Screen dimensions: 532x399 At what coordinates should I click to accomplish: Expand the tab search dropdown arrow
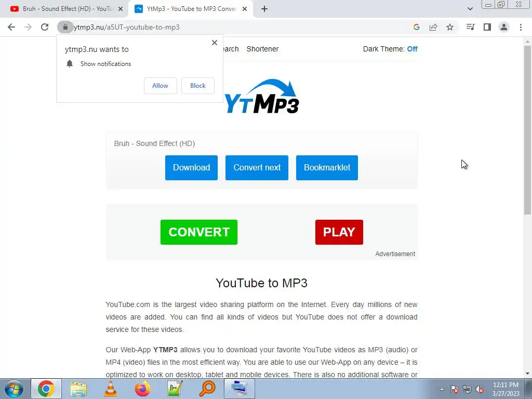(x=470, y=9)
